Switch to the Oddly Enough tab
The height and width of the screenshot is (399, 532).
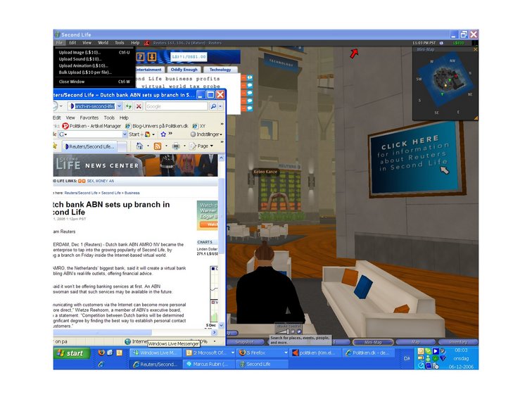tap(184, 70)
